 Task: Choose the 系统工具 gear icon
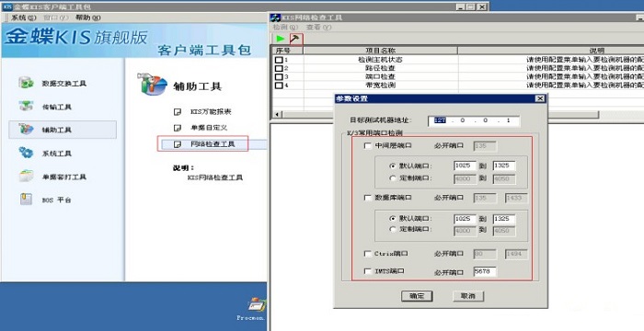click(27, 153)
